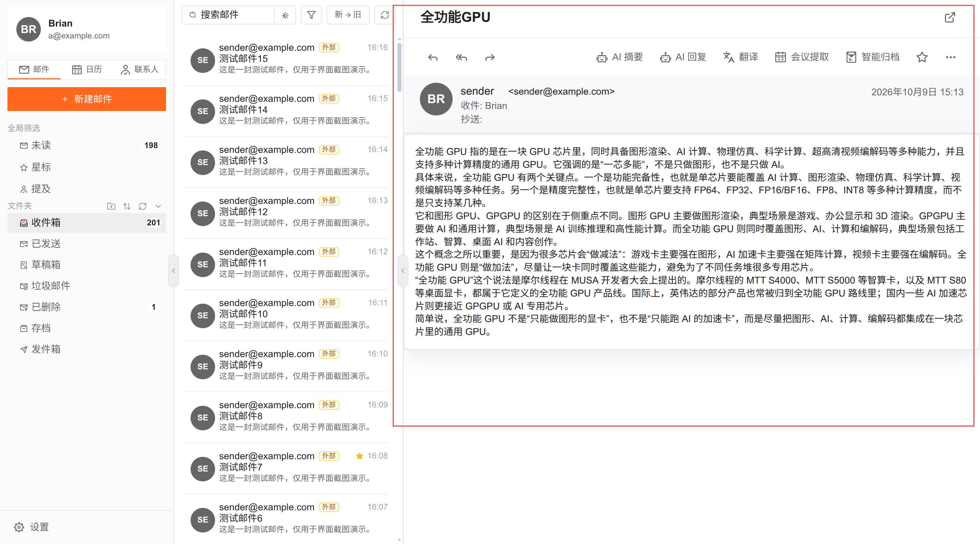Collapse the left sidebar handle
Image resolution: width=980 pixels, height=544 pixels.
(174, 271)
